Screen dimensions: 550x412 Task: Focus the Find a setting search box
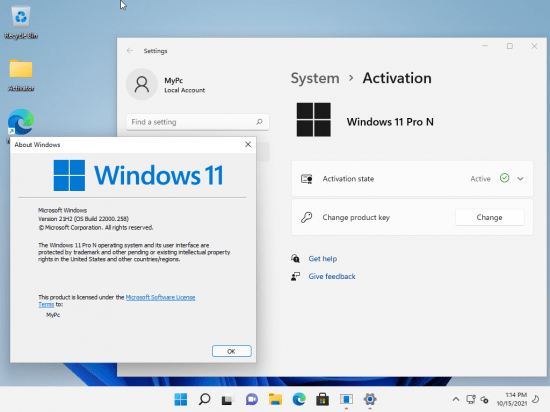tap(197, 122)
